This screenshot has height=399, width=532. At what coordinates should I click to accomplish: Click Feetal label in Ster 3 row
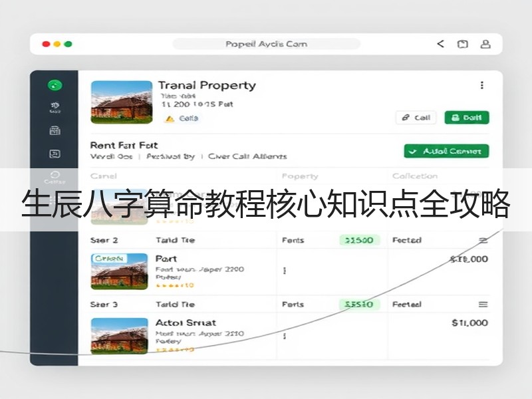(x=407, y=305)
